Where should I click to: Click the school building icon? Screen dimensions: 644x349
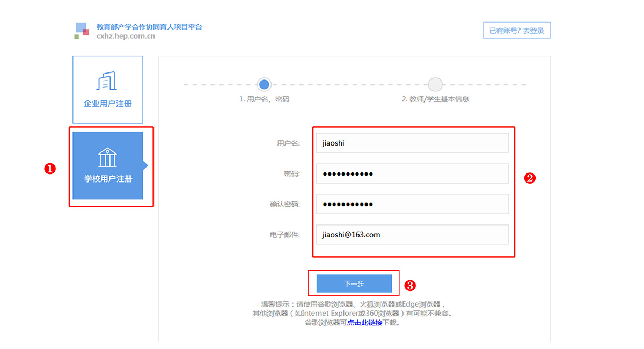[x=107, y=157]
